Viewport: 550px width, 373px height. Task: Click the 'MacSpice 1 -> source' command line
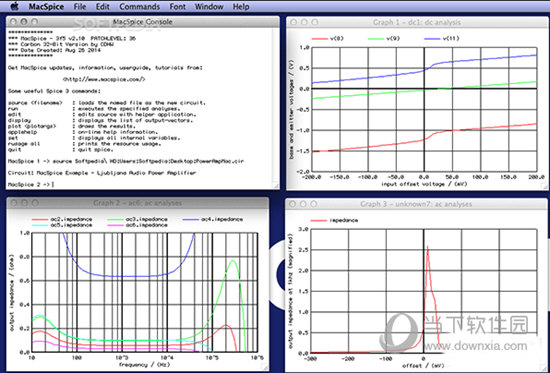pyautogui.click(x=126, y=161)
